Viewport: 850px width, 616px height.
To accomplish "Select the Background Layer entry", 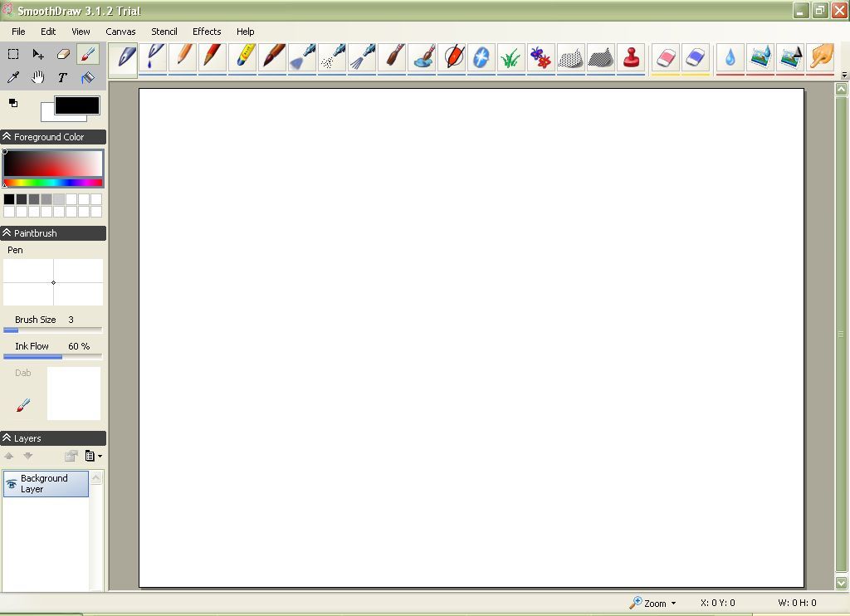I will pos(46,482).
